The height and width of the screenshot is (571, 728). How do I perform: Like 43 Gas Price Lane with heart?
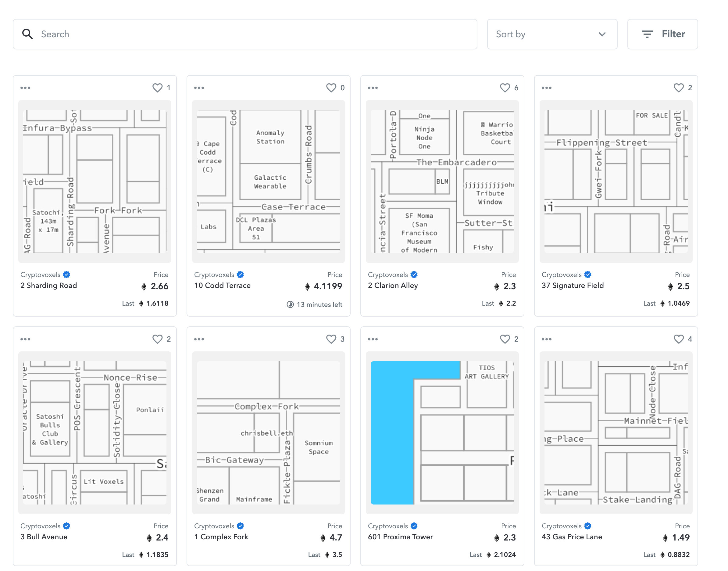click(x=678, y=339)
